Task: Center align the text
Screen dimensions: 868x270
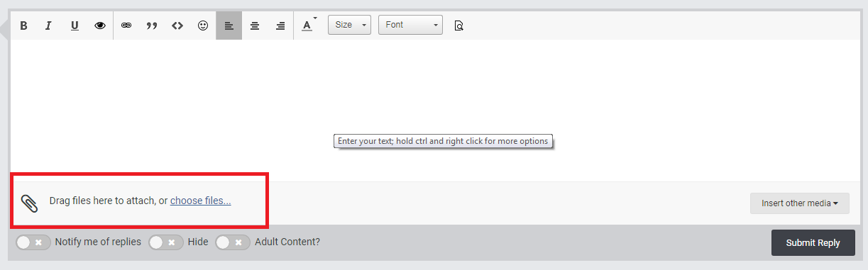Action: pyautogui.click(x=255, y=26)
